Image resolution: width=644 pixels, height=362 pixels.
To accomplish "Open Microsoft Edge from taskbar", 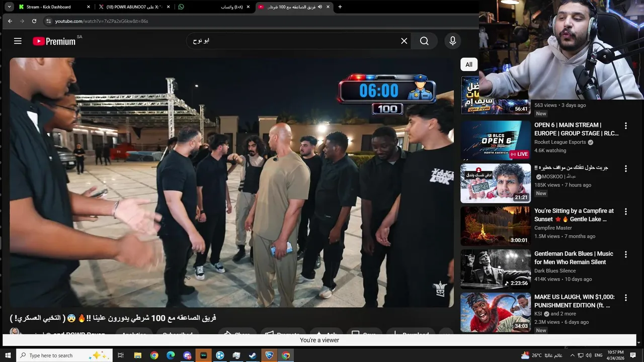I will tap(171, 355).
